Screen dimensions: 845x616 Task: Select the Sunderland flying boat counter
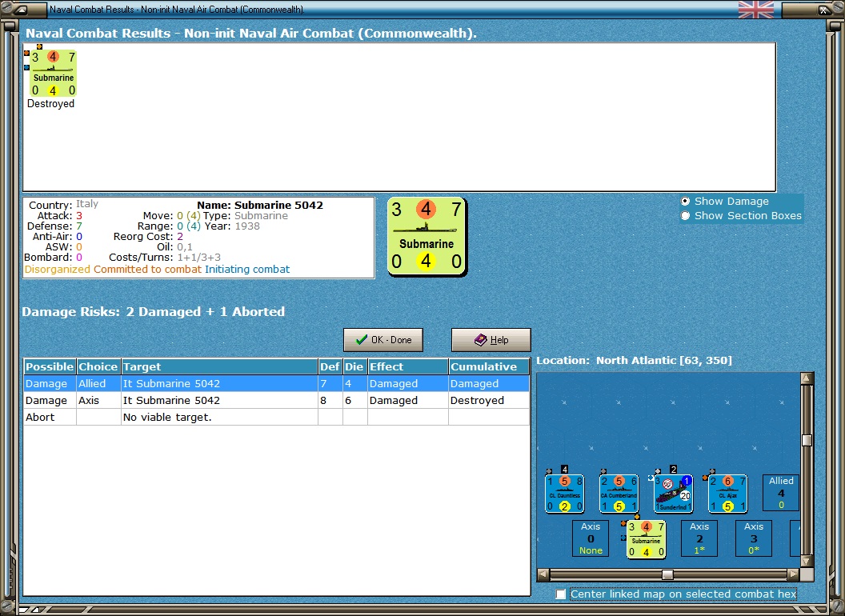click(x=673, y=494)
